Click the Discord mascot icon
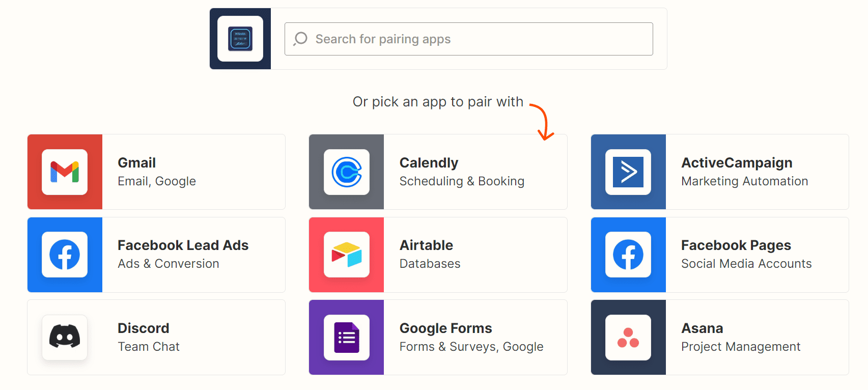Image resolution: width=868 pixels, height=390 pixels. pos(65,338)
